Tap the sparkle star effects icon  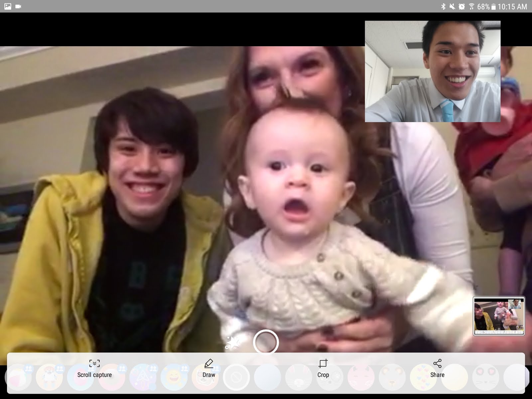pos(233,343)
